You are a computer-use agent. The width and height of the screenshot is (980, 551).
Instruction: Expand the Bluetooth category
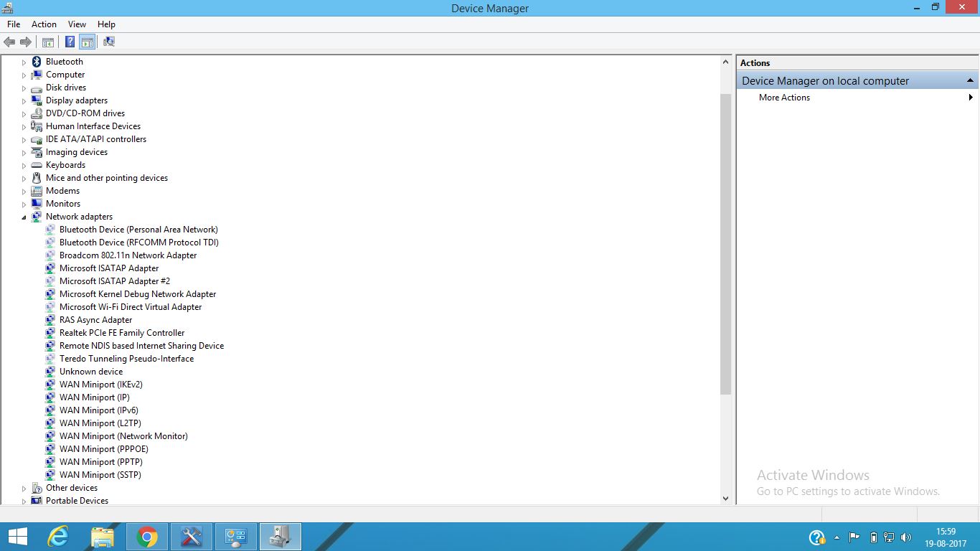24,62
